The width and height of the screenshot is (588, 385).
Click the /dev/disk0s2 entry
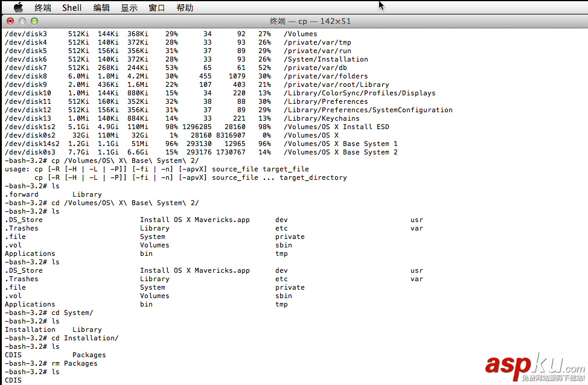click(30, 135)
